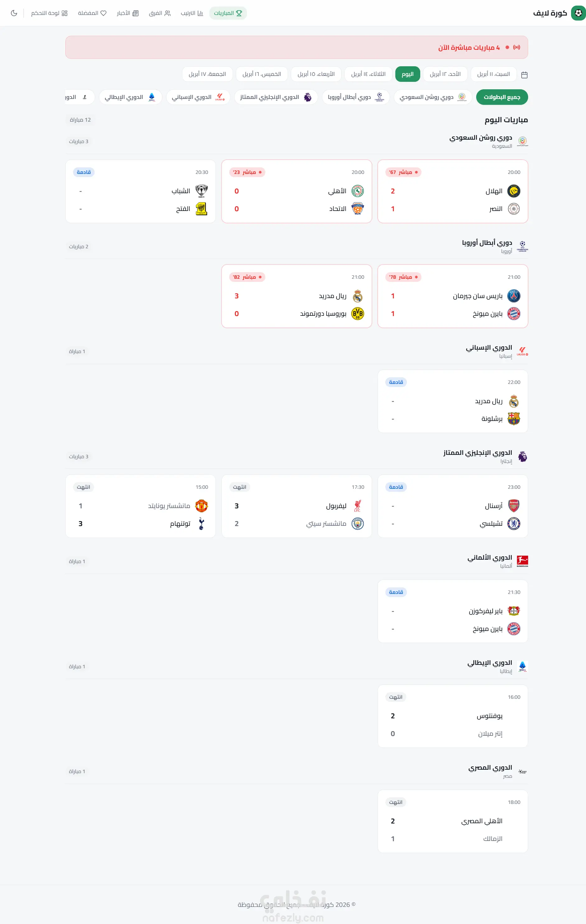The height and width of the screenshot is (924, 586).
Task: Click the live matches red banner
Action: [296, 47]
